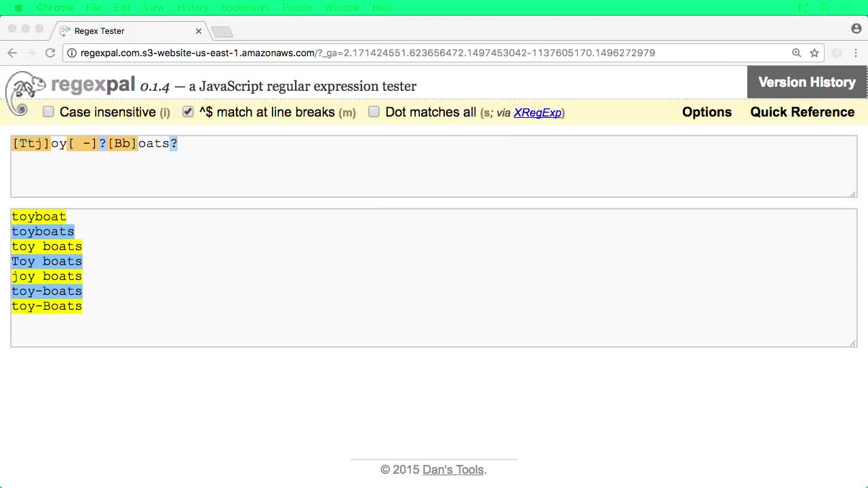
Task: Click the Version History button
Action: click(806, 81)
